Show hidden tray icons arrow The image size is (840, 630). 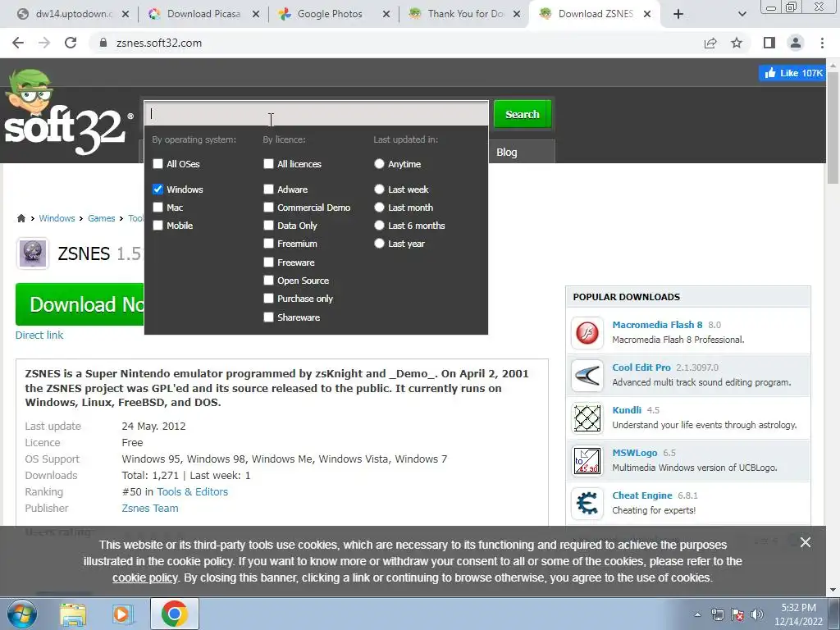click(697, 614)
